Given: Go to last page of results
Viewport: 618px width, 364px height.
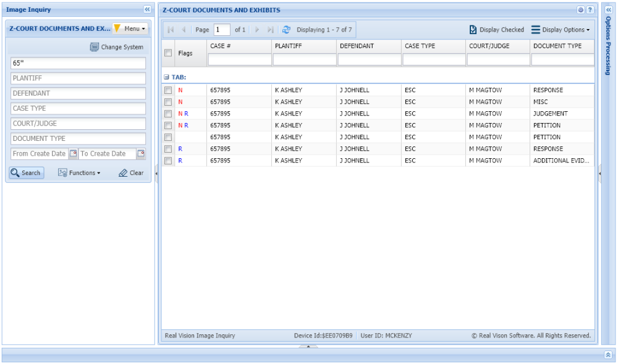Looking at the screenshot, I should tap(271, 30).
